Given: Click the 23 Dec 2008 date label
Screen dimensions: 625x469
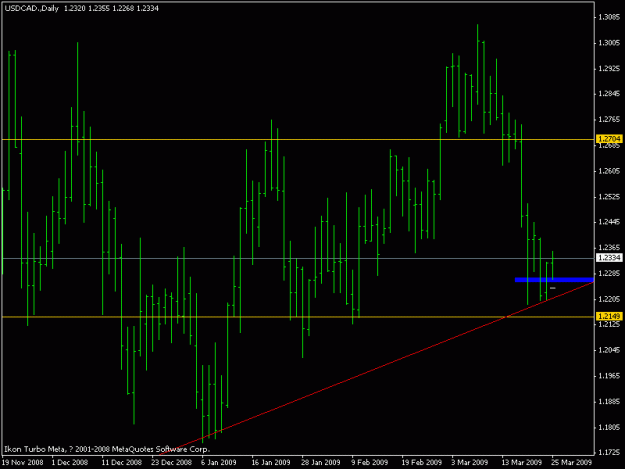Looking at the screenshot, I should [171, 462].
